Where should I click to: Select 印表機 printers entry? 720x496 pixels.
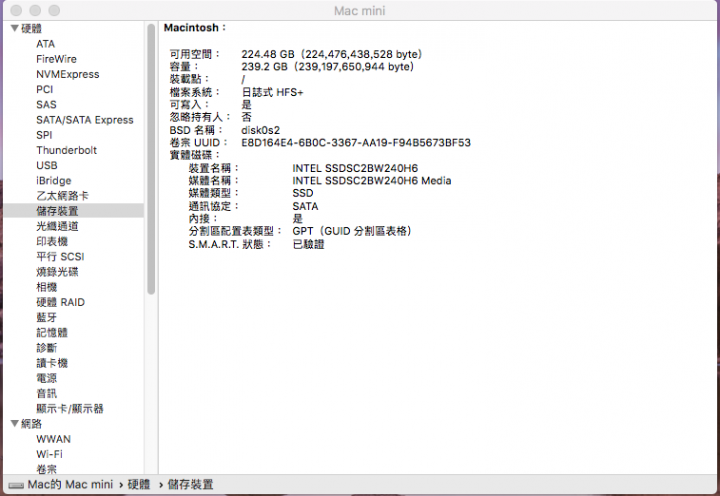52,241
